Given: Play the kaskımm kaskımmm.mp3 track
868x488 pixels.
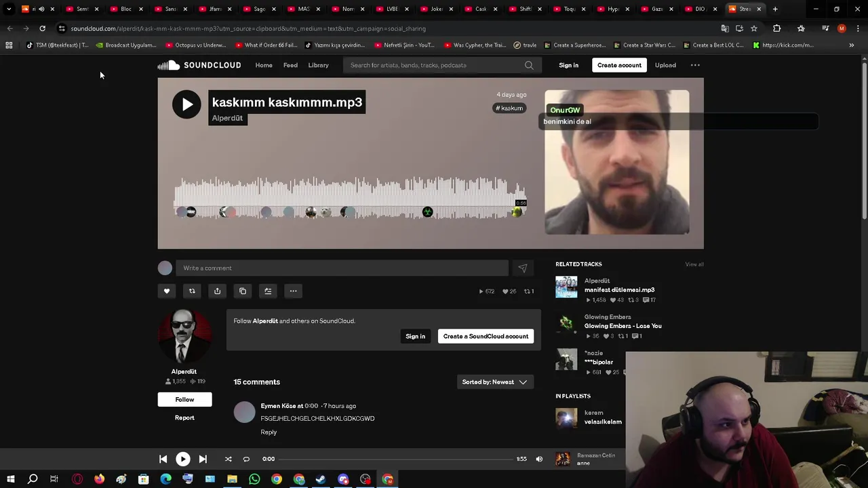Looking at the screenshot, I should (186, 104).
